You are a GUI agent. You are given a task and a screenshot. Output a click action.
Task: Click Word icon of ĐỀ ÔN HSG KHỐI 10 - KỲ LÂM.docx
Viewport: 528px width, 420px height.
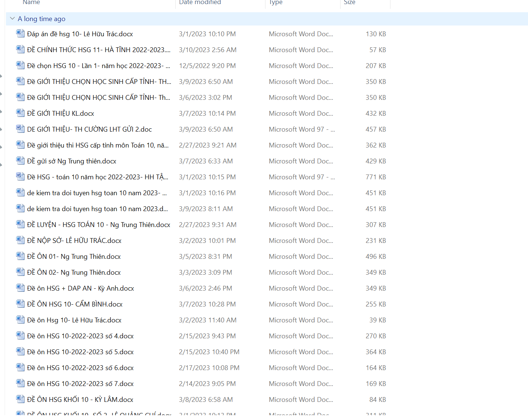pyautogui.click(x=20, y=399)
